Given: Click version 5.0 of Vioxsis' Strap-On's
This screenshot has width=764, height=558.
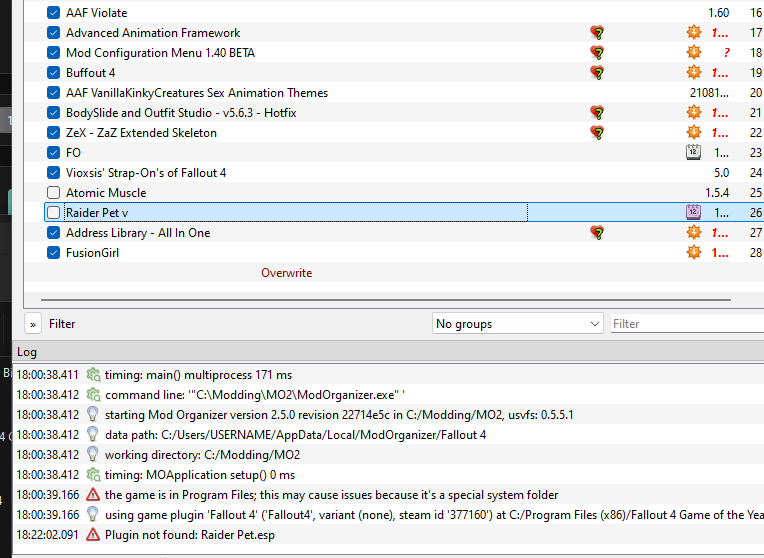Looking at the screenshot, I should pyautogui.click(x=722, y=173).
